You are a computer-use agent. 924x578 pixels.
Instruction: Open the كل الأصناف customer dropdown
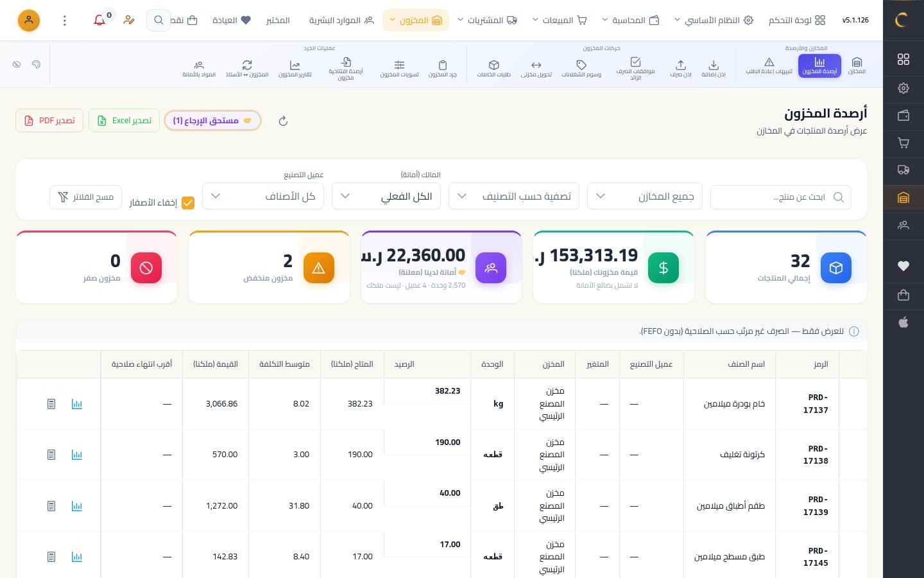(263, 197)
